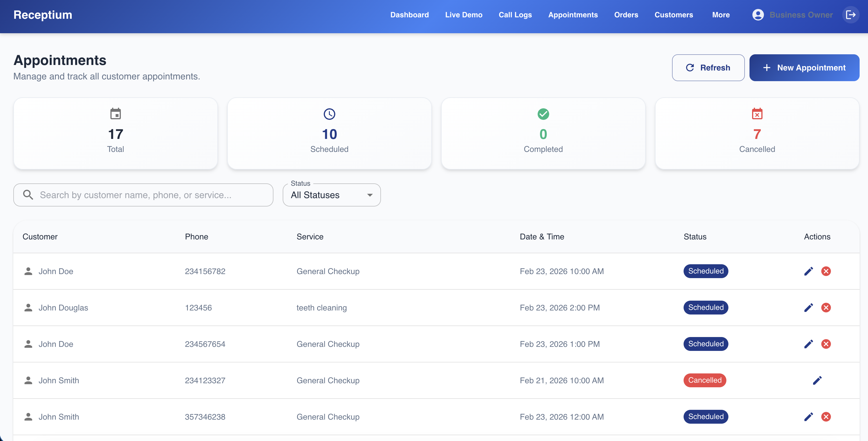Edit John Doe's 1:00 PM appointment
The width and height of the screenshot is (868, 441).
[808, 344]
